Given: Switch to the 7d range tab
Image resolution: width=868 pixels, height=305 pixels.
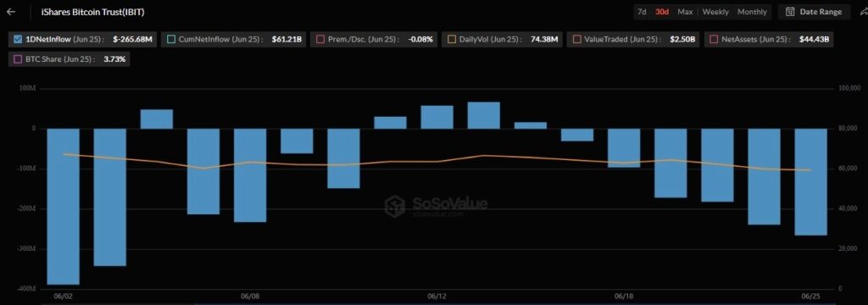Looking at the screenshot, I should pyautogui.click(x=642, y=12).
